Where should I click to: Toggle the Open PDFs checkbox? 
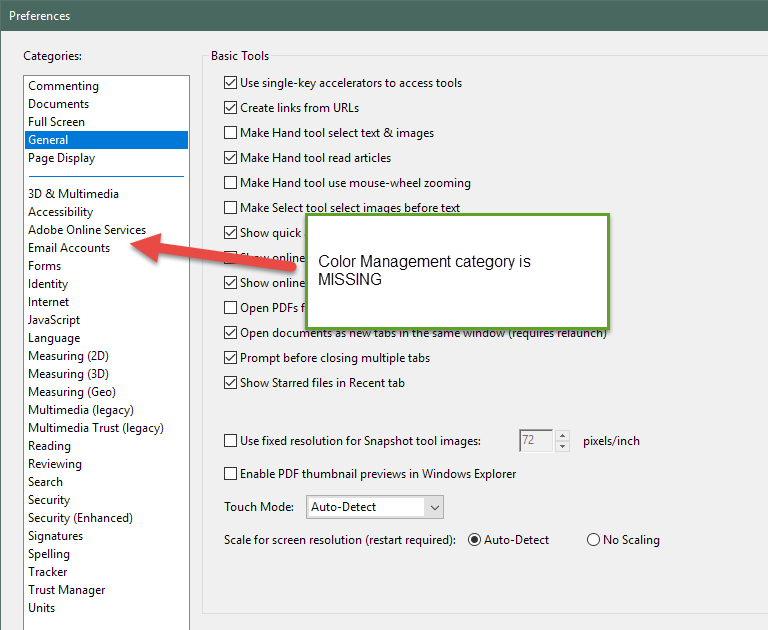tap(230, 308)
